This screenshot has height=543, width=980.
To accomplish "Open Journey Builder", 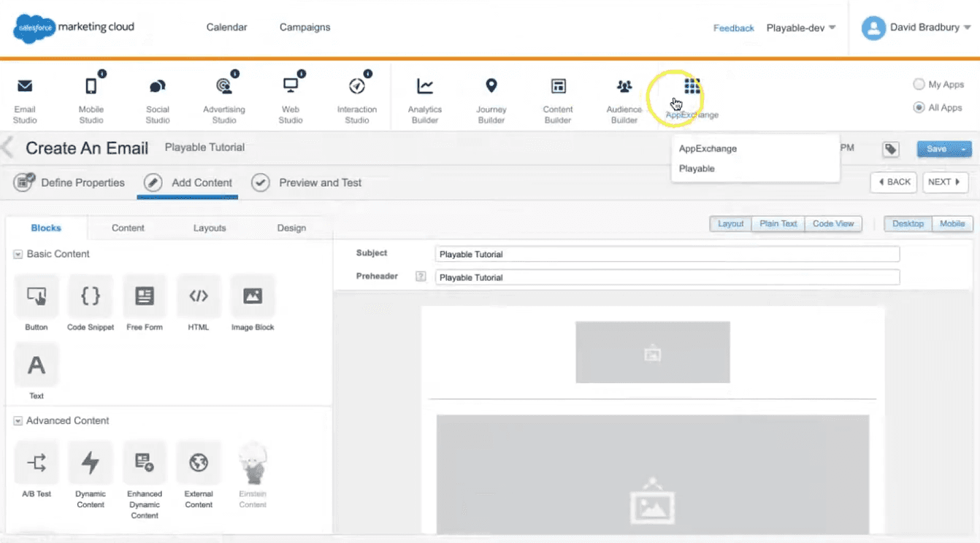I will click(x=491, y=99).
